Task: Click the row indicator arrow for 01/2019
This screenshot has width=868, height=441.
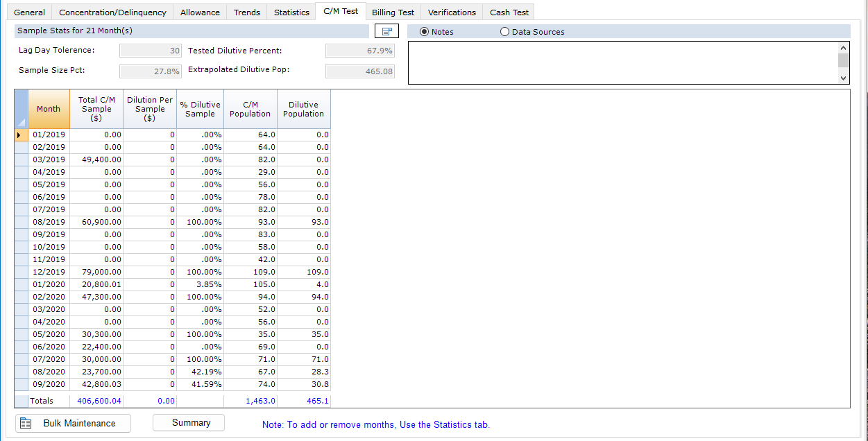Action: click(x=21, y=135)
